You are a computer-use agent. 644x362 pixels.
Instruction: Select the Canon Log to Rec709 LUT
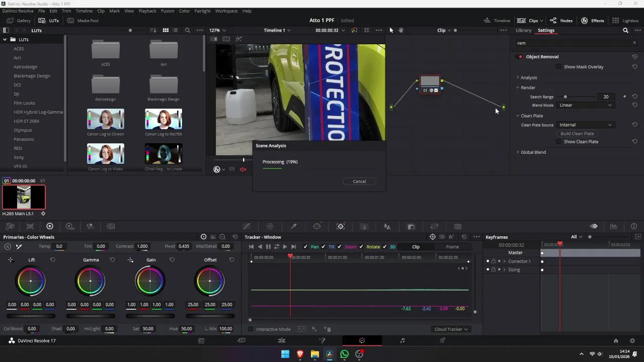[x=164, y=119]
